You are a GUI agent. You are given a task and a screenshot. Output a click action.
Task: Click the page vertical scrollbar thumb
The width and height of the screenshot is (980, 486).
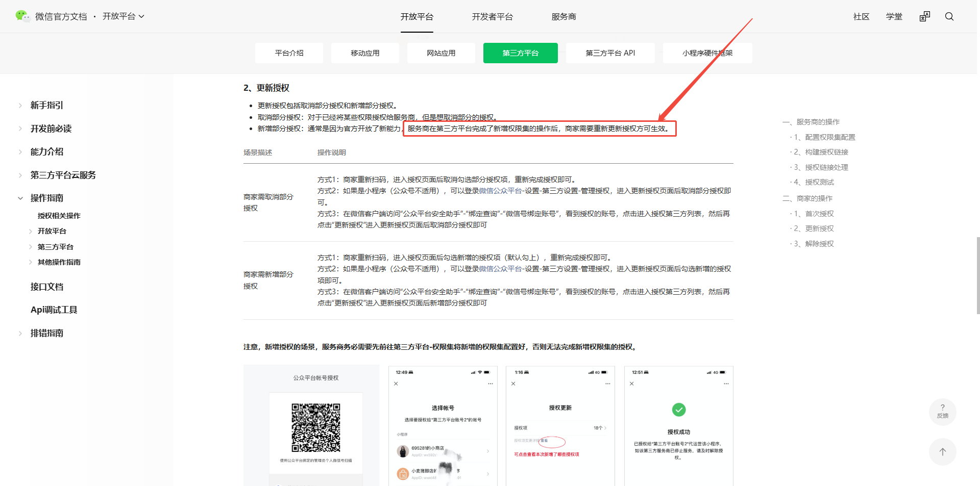[978, 275]
